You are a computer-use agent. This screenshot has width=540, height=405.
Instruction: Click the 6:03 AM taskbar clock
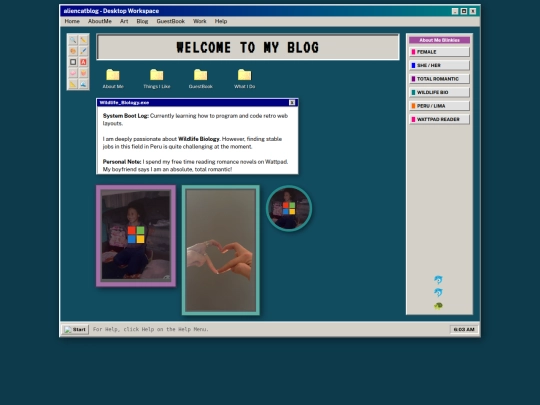(464, 330)
